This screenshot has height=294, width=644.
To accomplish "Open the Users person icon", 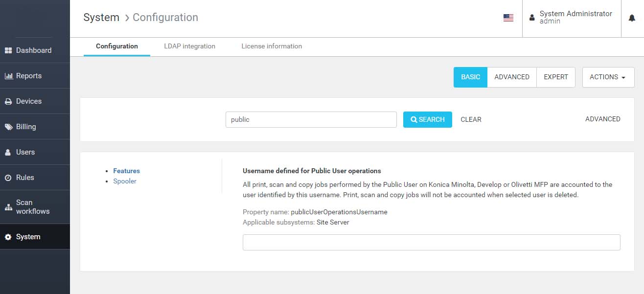I will tap(8, 152).
